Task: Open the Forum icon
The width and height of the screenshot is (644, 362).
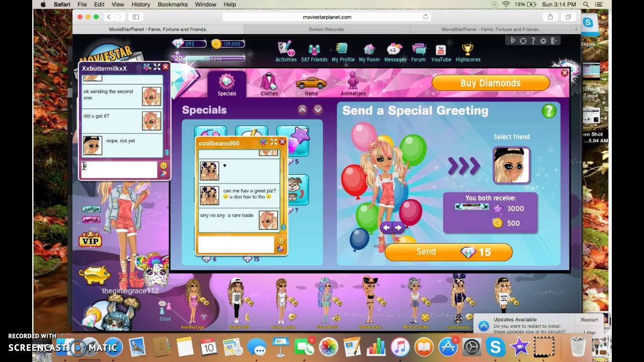Action: [x=418, y=52]
